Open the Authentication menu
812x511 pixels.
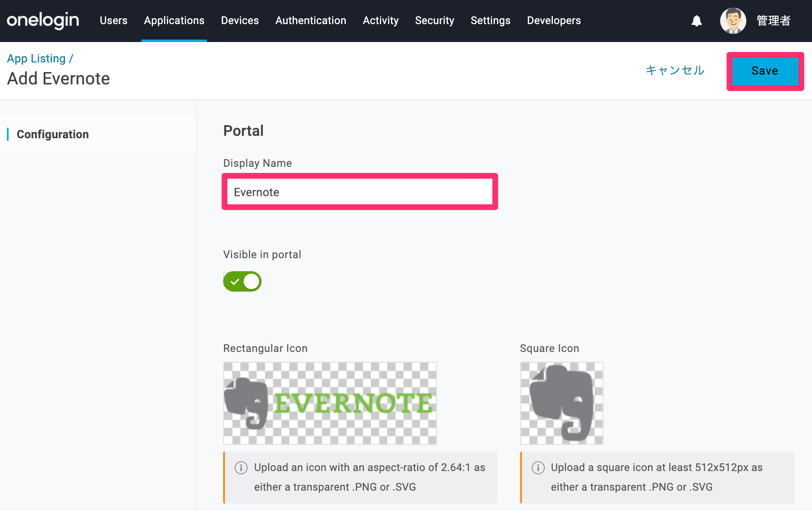311,20
